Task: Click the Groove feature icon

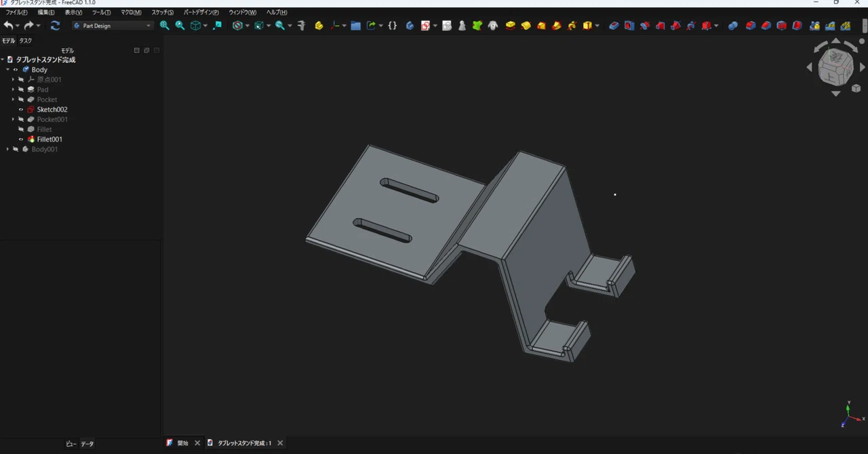Action: tap(645, 26)
